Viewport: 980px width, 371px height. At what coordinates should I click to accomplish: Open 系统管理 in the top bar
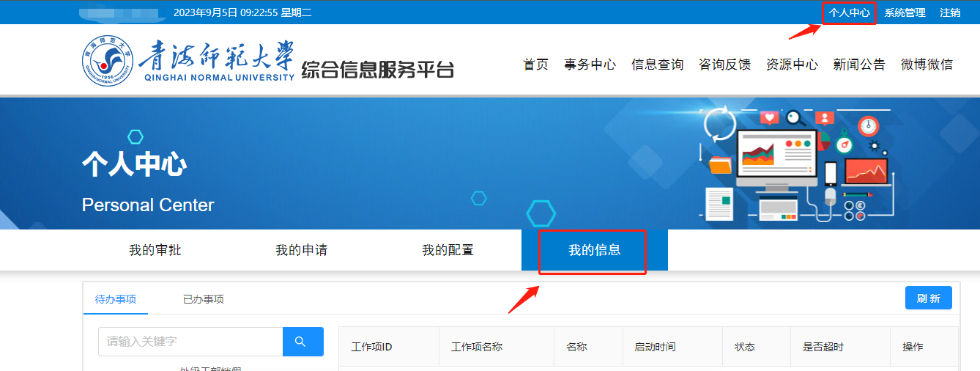[905, 12]
